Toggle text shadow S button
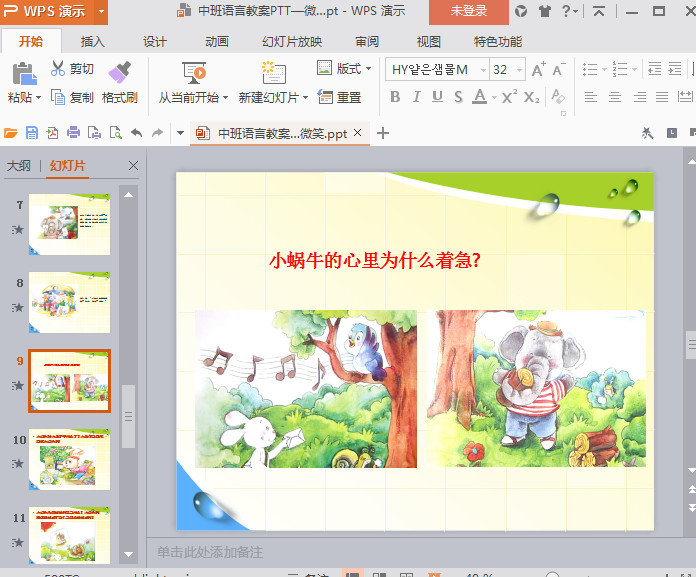 click(459, 96)
